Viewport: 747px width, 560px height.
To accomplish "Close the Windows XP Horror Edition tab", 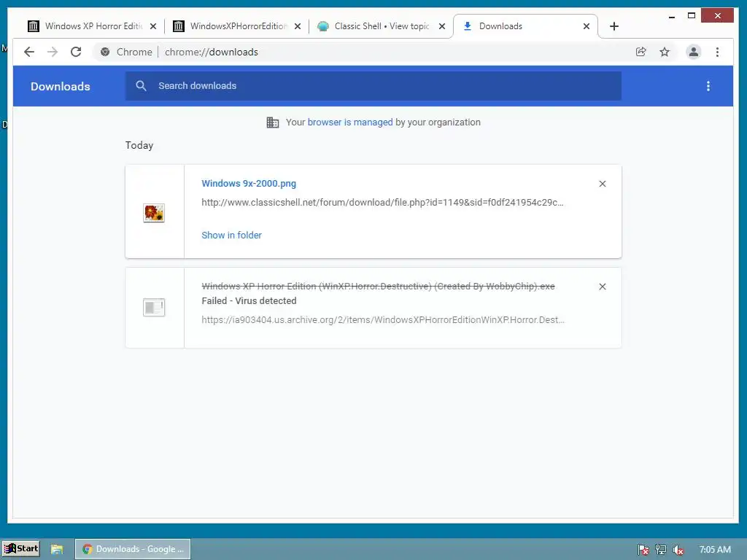I will [153, 26].
